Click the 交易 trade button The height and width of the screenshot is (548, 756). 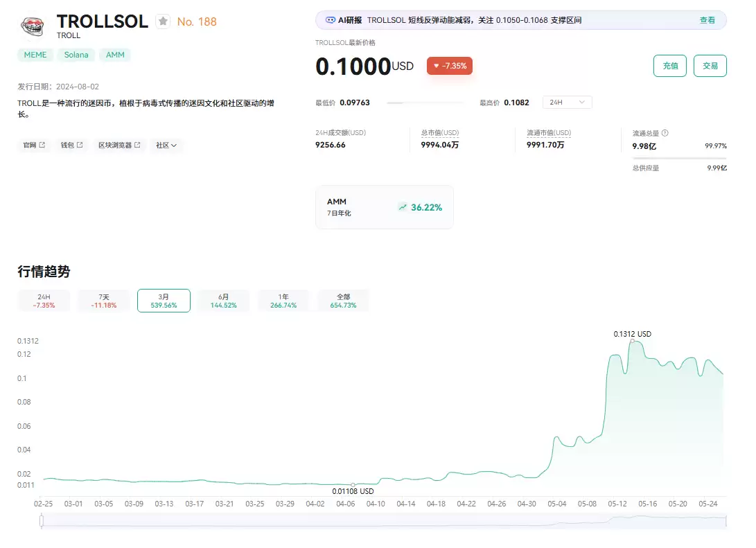[x=710, y=66]
